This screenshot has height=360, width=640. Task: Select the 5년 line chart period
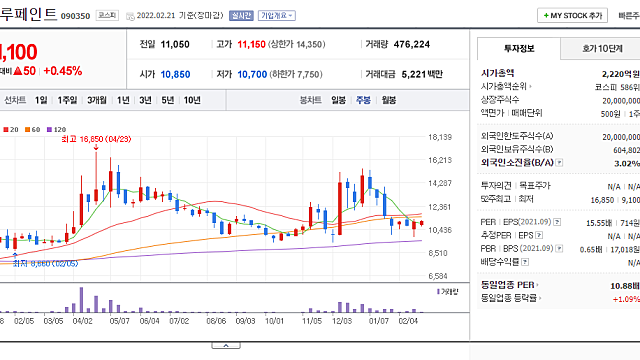[x=167, y=100]
